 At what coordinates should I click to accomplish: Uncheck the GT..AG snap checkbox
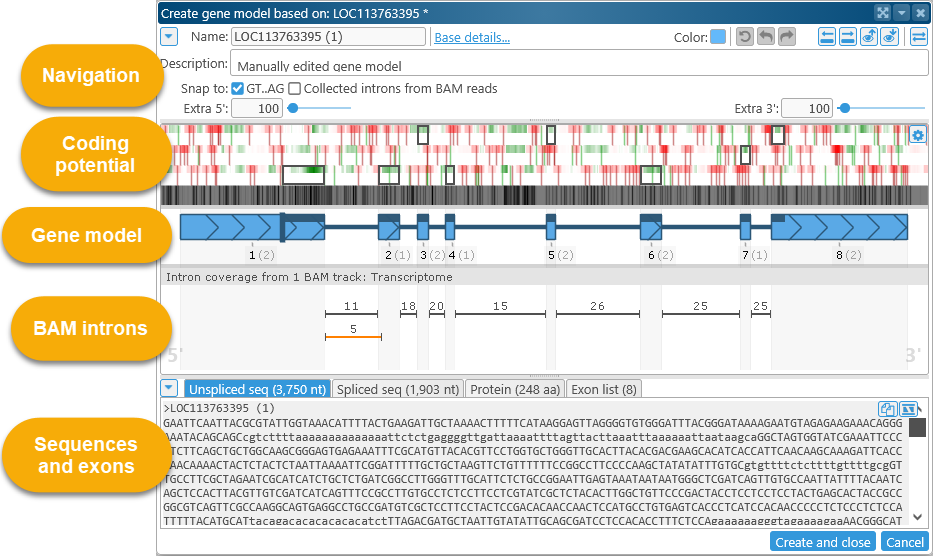(238, 89)
